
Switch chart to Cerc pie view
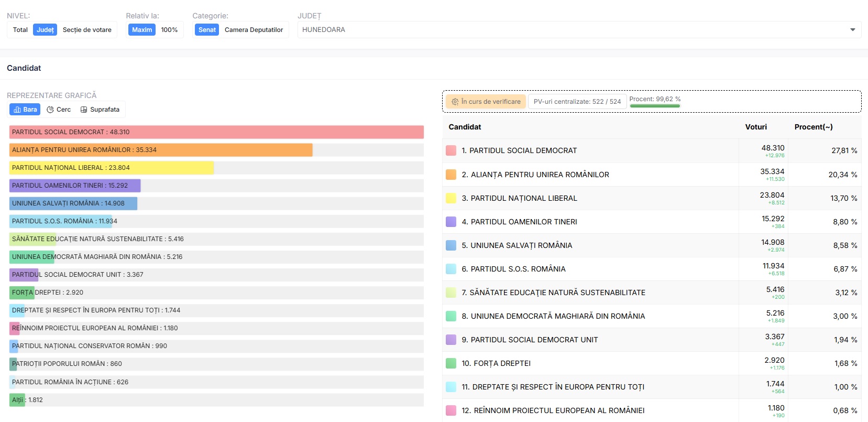[x=59, y=110]
